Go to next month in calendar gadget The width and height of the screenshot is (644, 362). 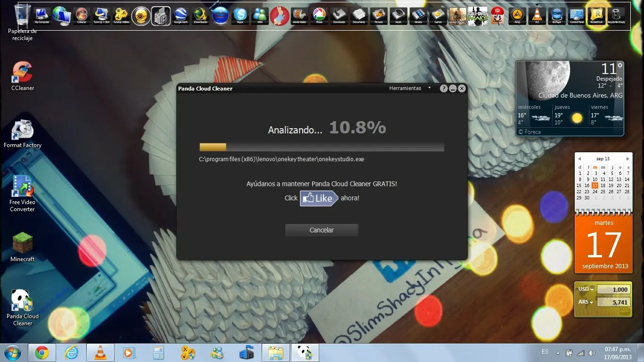tap(627, 159)
